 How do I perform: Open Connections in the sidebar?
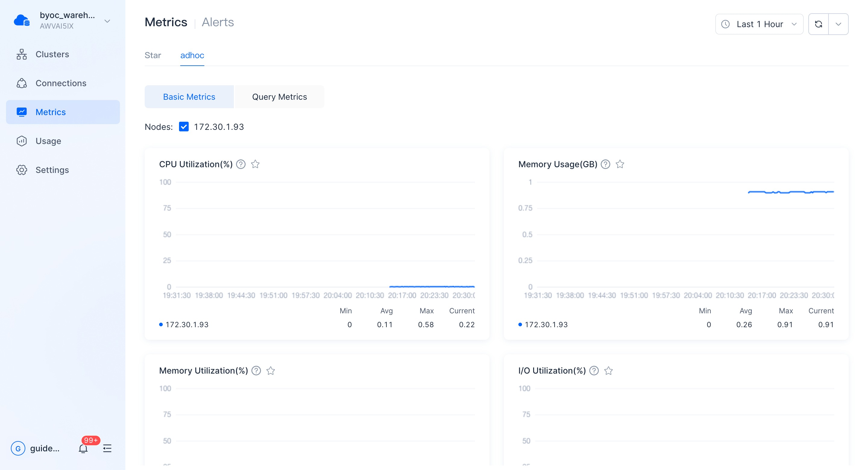click(63, 83)
